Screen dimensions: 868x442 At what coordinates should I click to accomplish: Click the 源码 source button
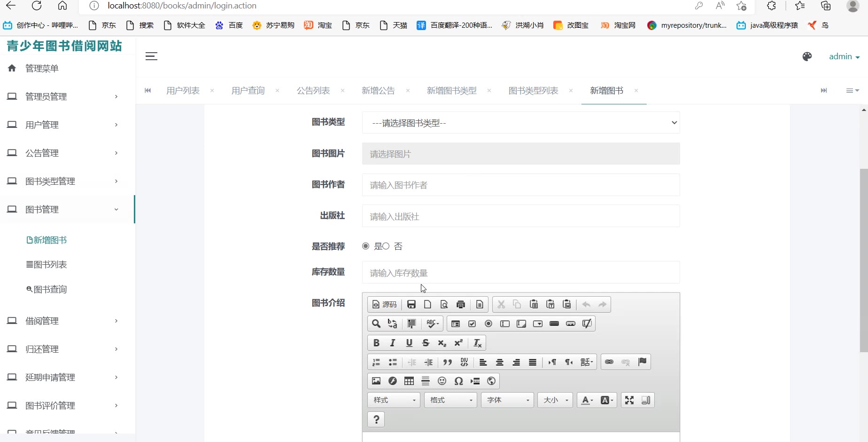(384, 304)
